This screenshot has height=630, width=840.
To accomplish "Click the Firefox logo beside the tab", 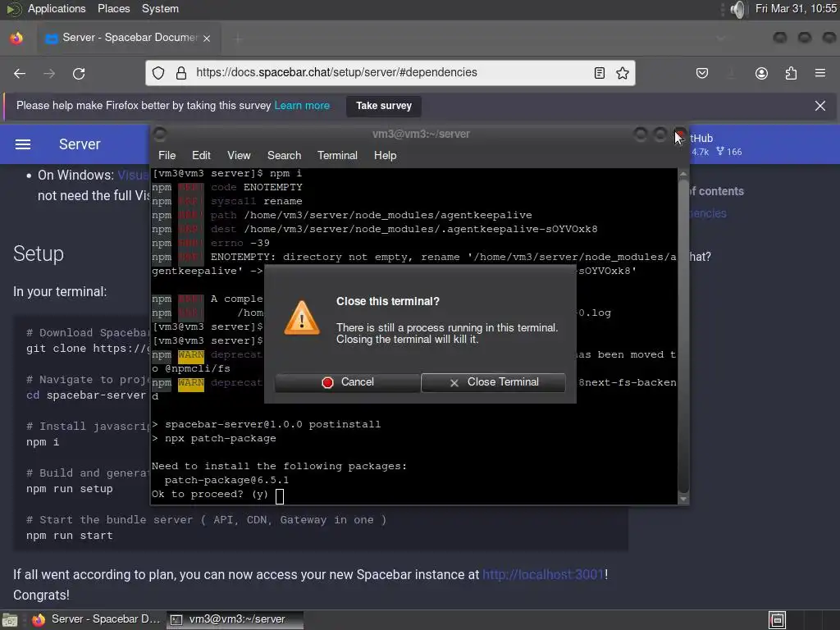I will [16, 38].
